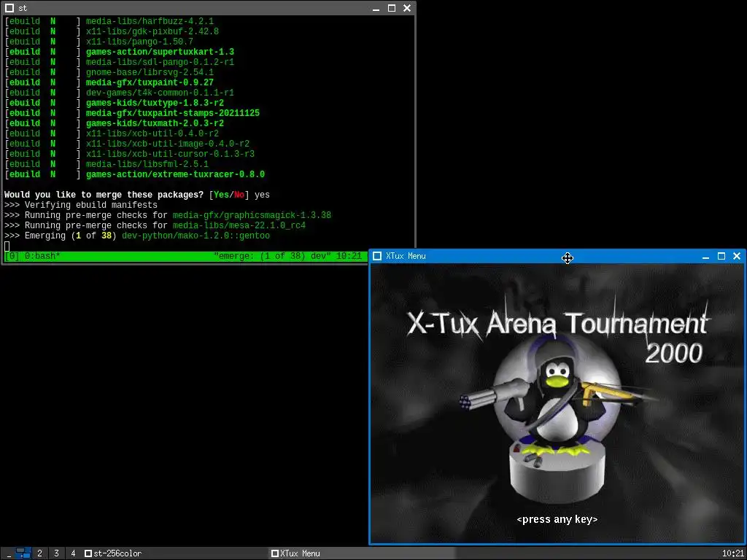
Task: Click media-gfx/graphicsmagick-1.3.38 text
Action: point(252,215)
